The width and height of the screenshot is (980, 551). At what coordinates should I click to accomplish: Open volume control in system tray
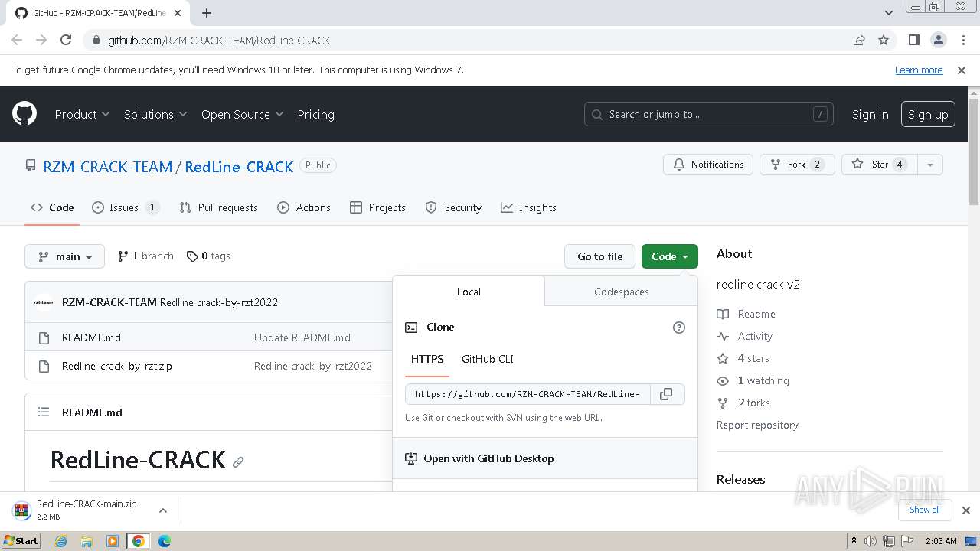point(871,541)
